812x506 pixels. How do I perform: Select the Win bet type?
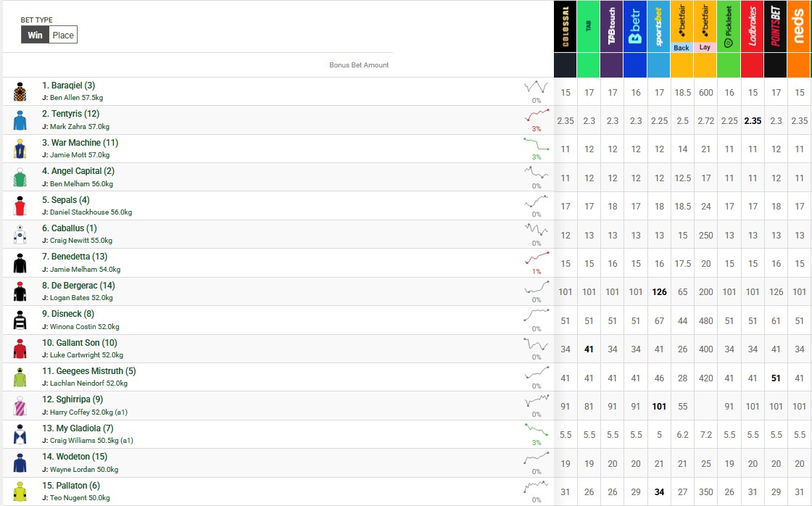[35, 35]
